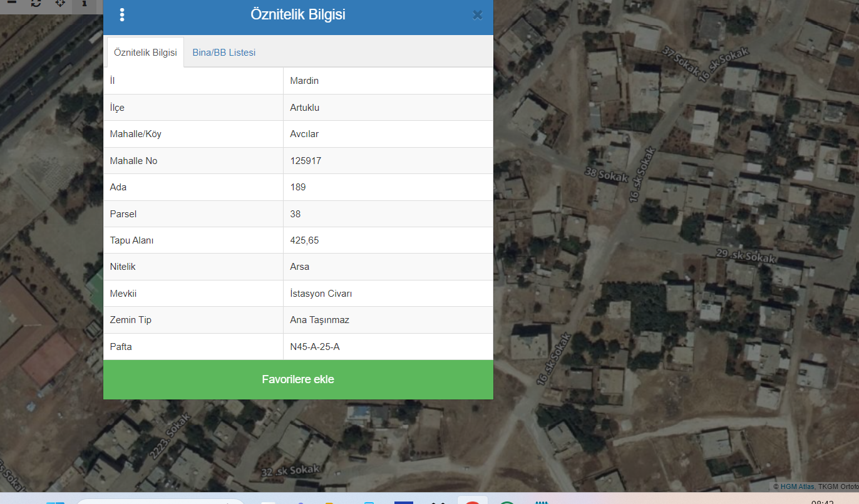Click the Pafta value N45-A-25-A

pos(315,347)
